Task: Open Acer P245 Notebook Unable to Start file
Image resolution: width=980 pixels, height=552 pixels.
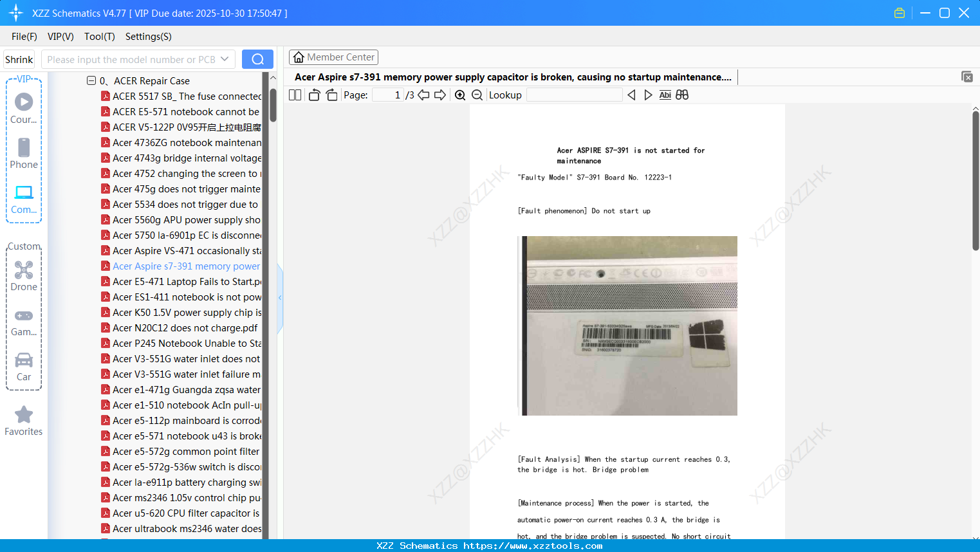Action: pos(181,344)
